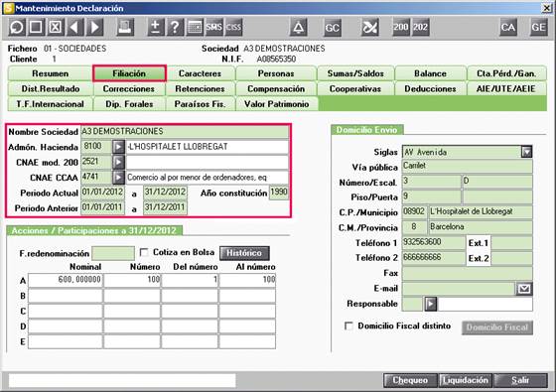Image resolution: width=556 pixels, height=392 pixels.
Task: Open the Dip. Forales tab
Action: tap(129, 104)
